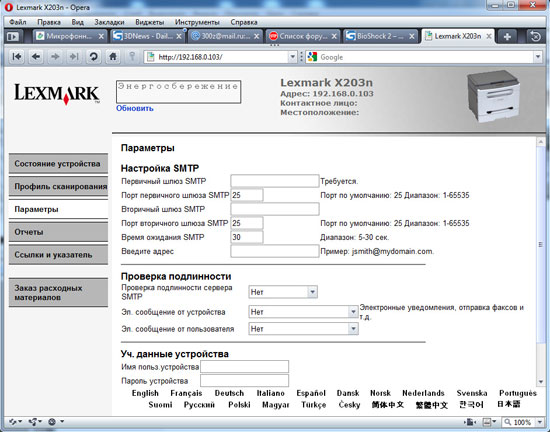Click the Lexmark logo
The image size is (550, 432).
(x=57, y=94)
